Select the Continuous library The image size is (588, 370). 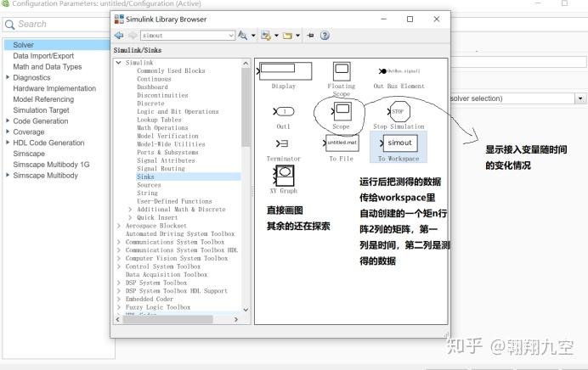pyautogui.click(x=154, y=79)
